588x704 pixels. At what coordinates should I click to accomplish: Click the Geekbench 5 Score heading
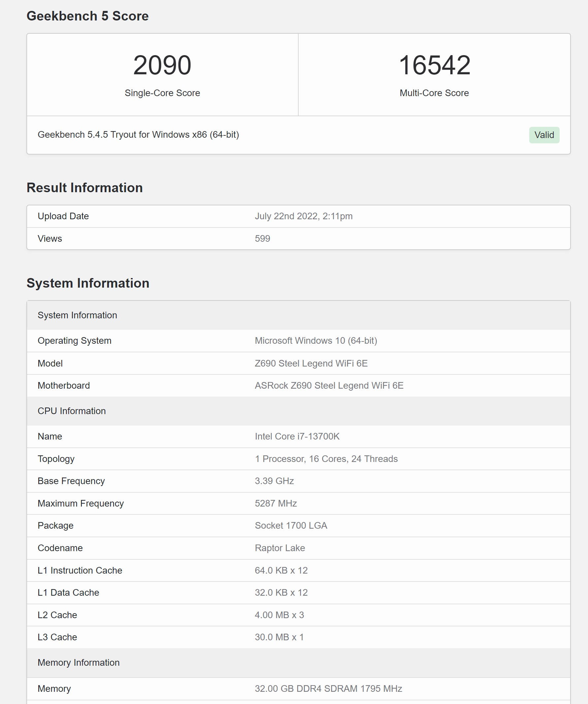(87, 16)
